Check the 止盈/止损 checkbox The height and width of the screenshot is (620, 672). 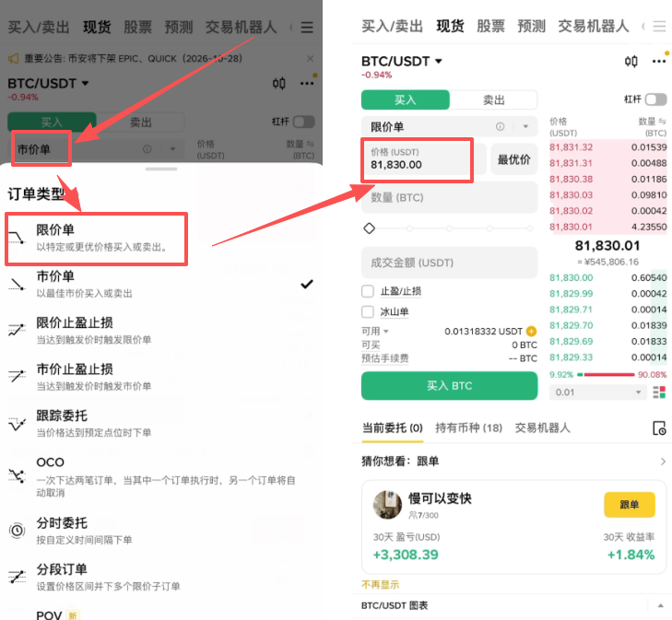pos(368,291)
